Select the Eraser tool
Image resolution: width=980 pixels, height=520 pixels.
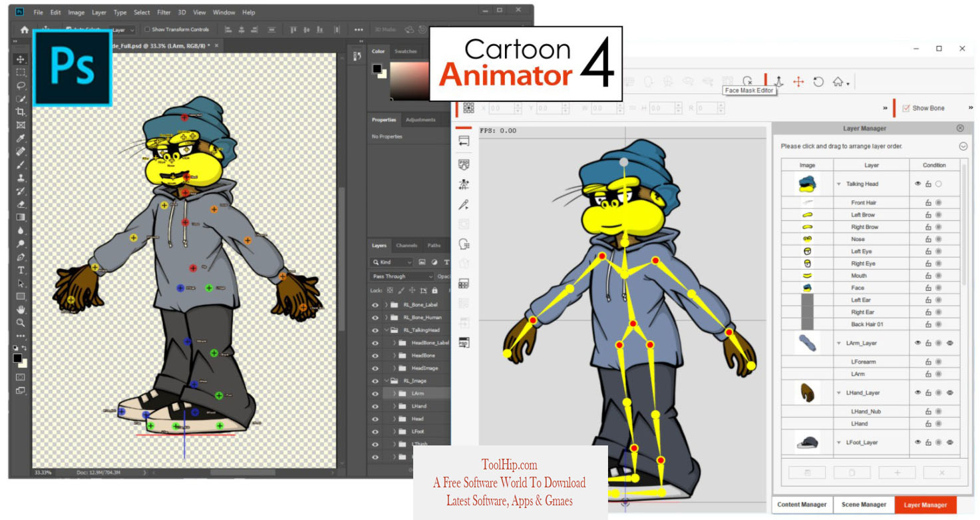21,204
